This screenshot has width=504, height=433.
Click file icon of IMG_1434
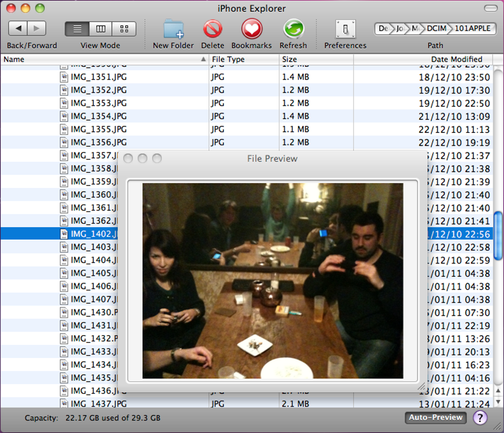(64, 364)
